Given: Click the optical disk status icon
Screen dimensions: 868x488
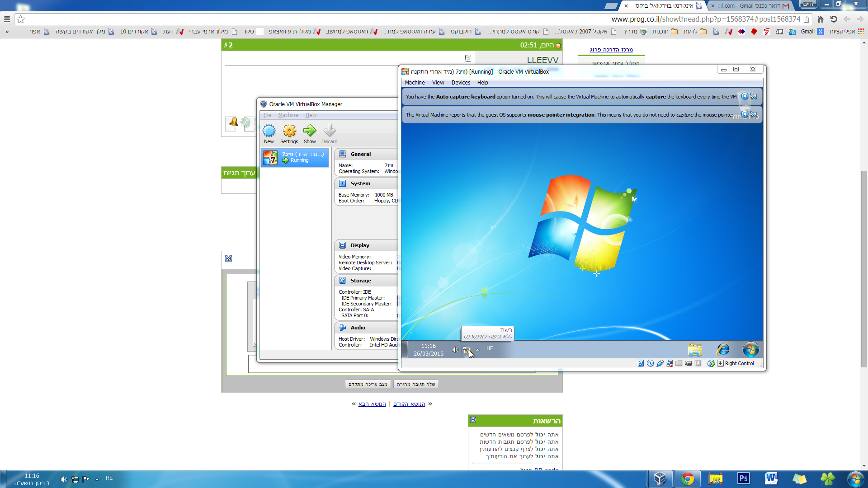Looking at the screenshot, I should pyautogui.click(x=650, y=363).
